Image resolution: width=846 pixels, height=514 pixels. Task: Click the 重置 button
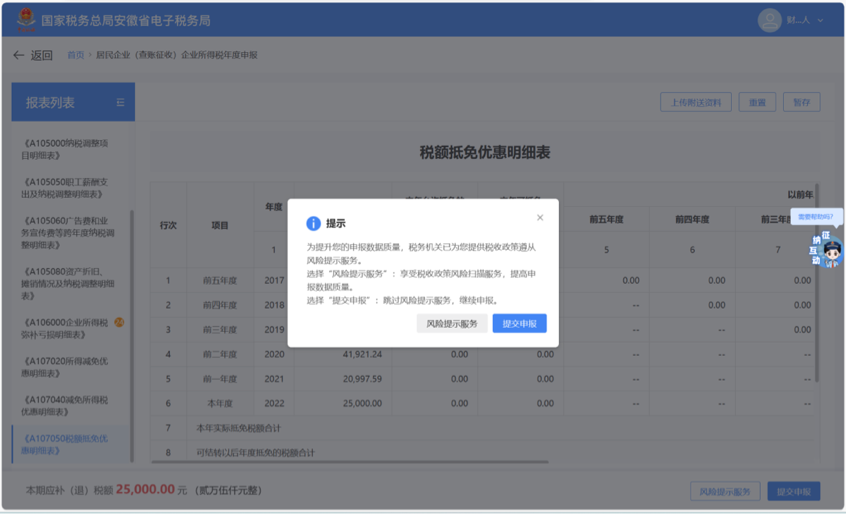[757, 102]
